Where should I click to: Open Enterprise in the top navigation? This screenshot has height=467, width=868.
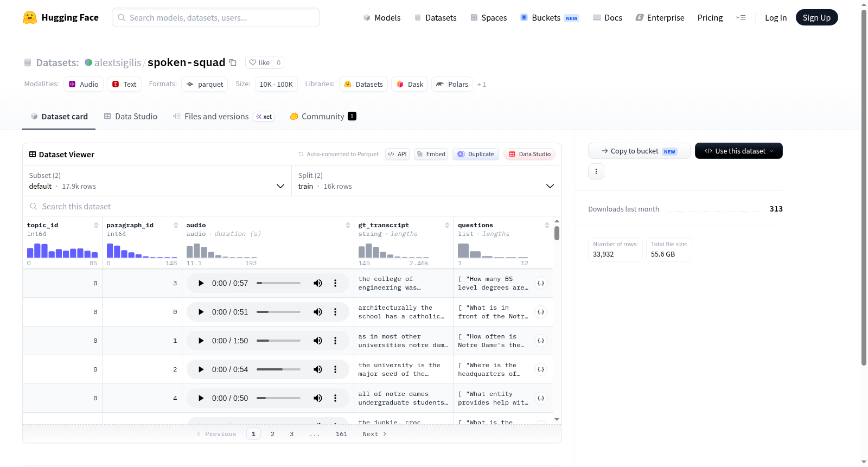pyautogui.click(x=660, y=18)
